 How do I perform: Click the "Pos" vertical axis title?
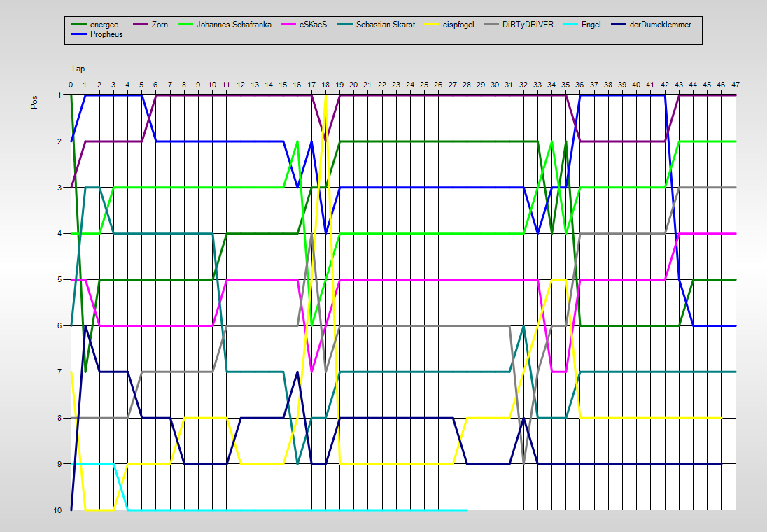(34, 102)
